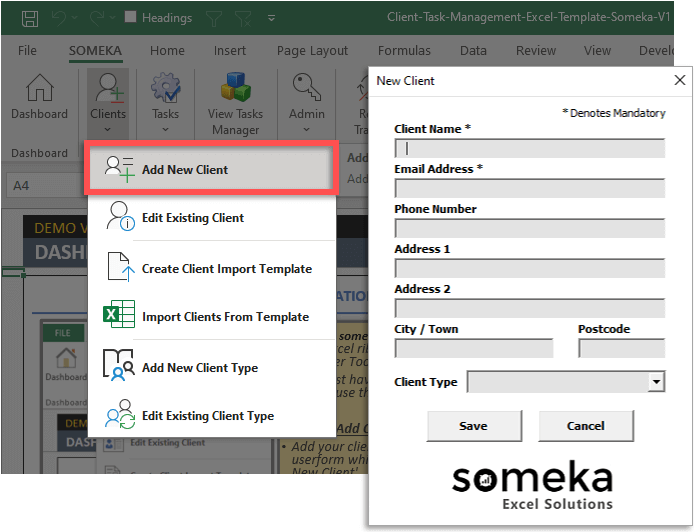694x532 pixels.
Task: Switch to the Insert ribbon tab
Action: point(230,50)
